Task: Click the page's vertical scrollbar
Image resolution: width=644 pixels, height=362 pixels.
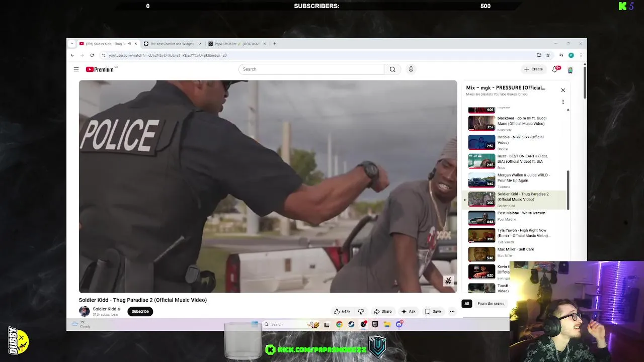Action: pyautogui.click(x=585, y=82)
